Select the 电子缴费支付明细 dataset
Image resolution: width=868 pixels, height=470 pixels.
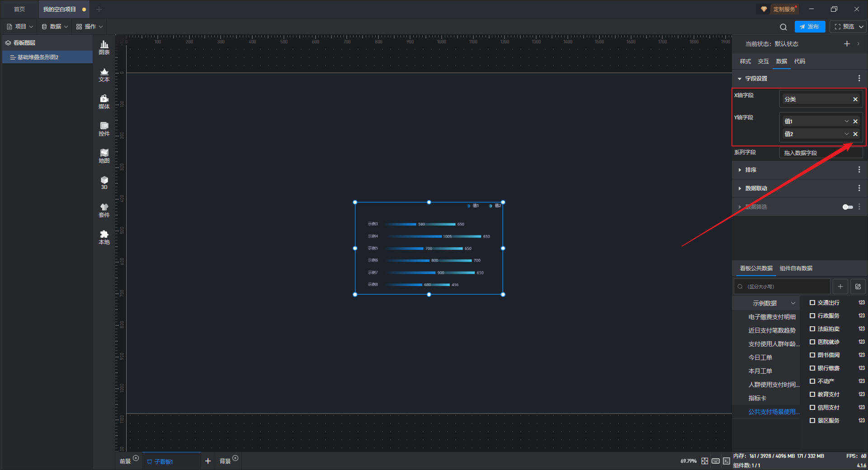point(772,317)
